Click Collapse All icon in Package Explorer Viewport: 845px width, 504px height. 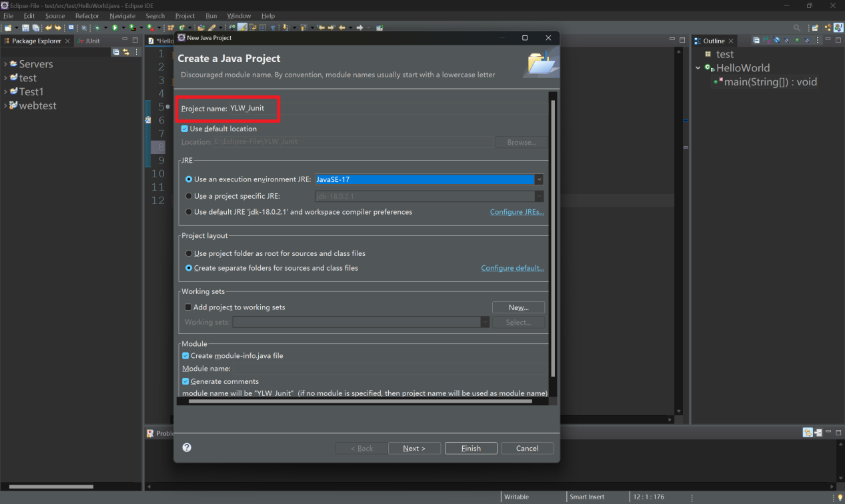[x=116, y=51]
